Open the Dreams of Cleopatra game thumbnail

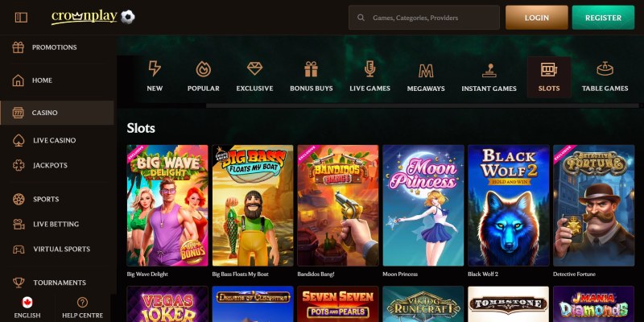click(253, 304)
